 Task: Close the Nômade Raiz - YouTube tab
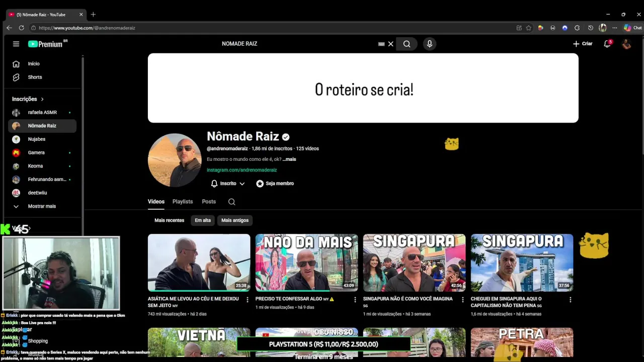click(81, 15)
